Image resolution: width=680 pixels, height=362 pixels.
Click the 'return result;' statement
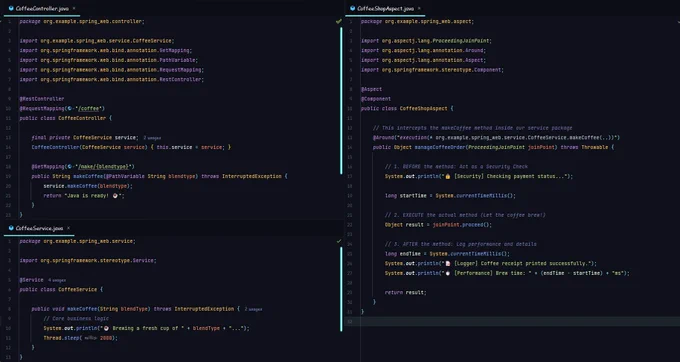405,293
